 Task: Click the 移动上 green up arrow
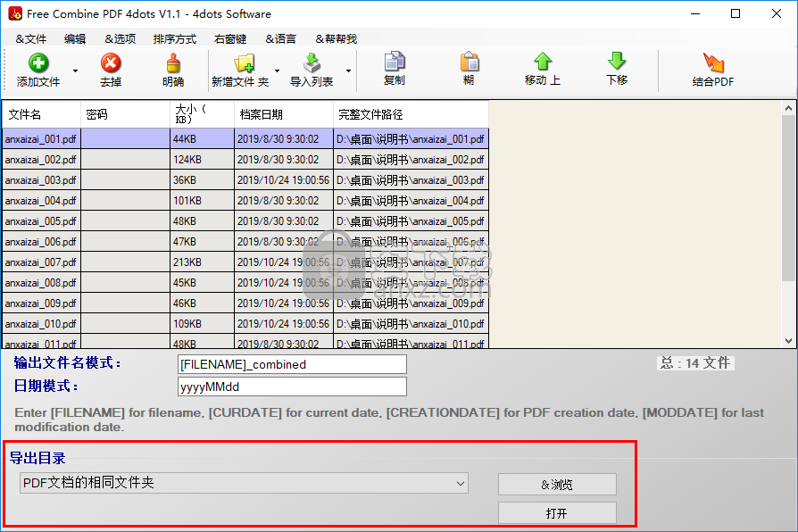click(543, 62)
